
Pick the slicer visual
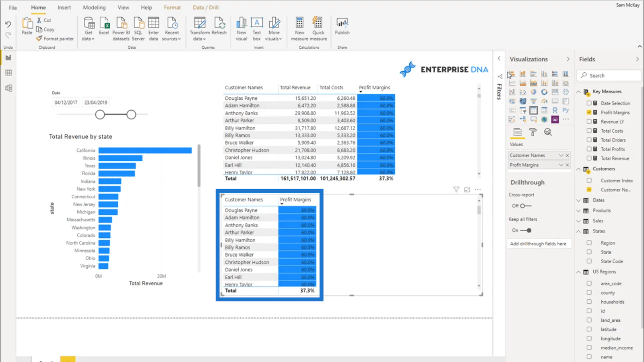[523, 110]
